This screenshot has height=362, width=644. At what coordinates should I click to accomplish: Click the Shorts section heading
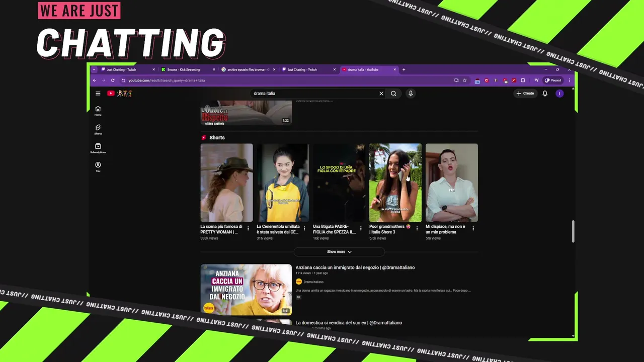coord(217,138)
